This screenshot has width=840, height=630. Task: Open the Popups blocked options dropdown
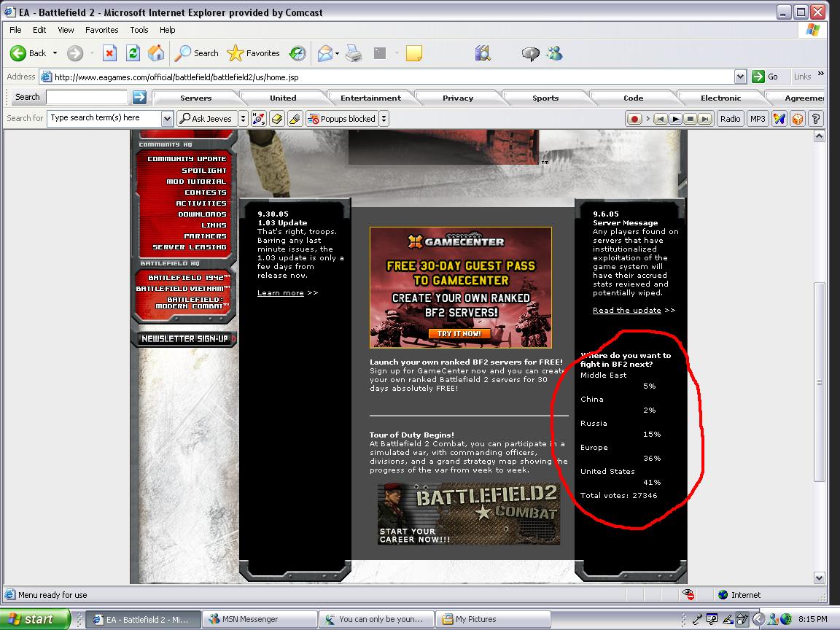click(384, 118)
